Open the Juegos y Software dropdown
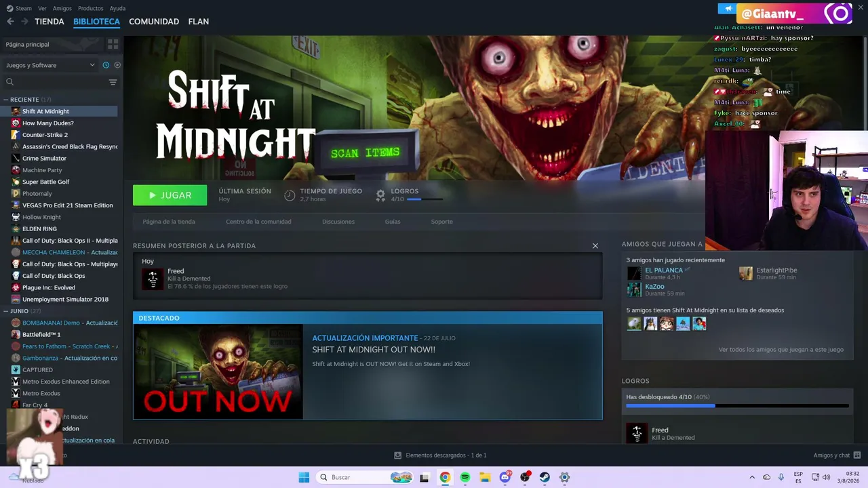Screen dimensions: 868x488 pyautogui.click(x=50, y=65)
